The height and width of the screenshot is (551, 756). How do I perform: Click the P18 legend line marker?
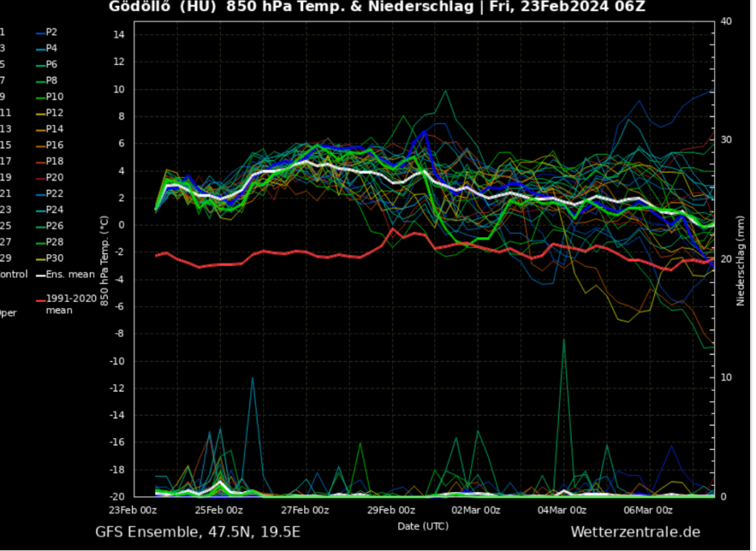(40, 162)
